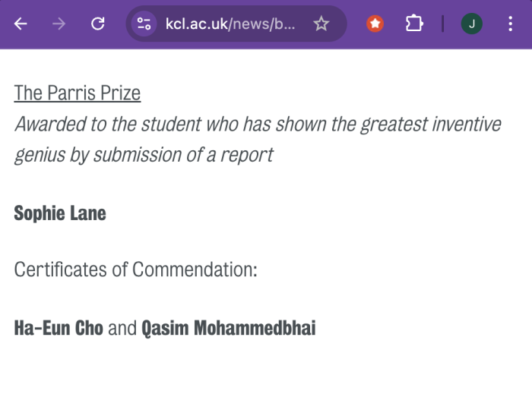Viewport: 532px width, 394px height.
Task: Click the words 'greatest inventive'
Action: 431,124
